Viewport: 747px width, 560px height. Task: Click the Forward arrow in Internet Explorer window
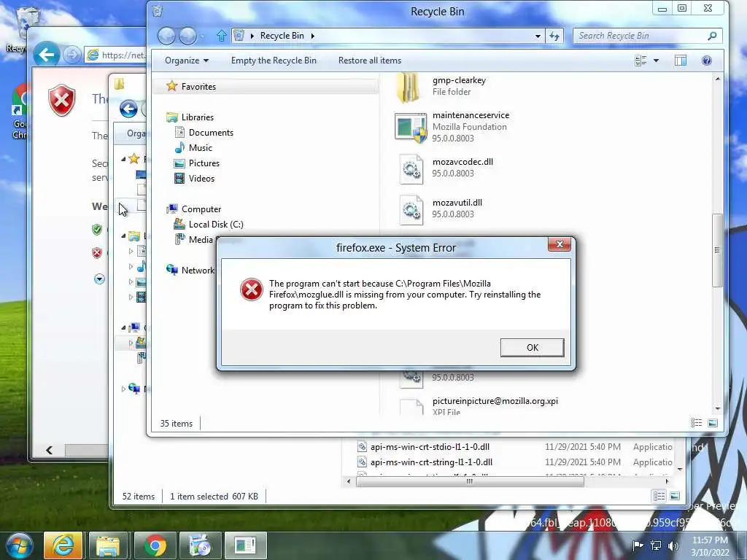(71, 55)
